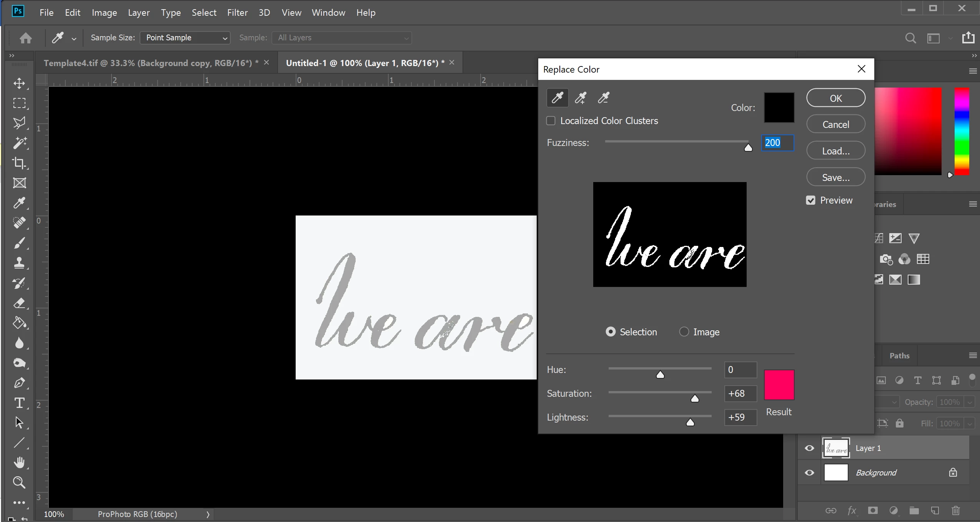
Task: Select the Magic Wand tool
Action: 19,143
